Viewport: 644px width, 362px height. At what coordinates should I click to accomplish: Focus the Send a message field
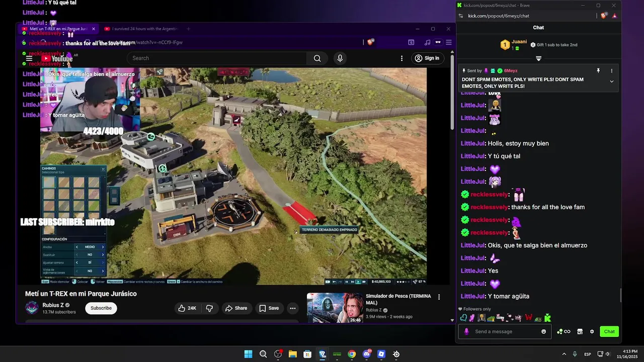505,331
